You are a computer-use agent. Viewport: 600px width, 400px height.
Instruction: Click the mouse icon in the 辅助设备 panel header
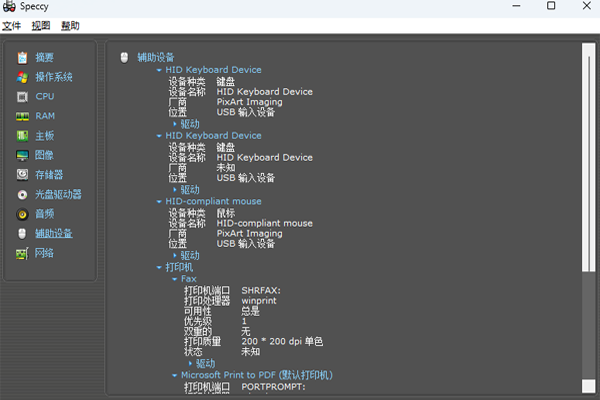(124, 57)
